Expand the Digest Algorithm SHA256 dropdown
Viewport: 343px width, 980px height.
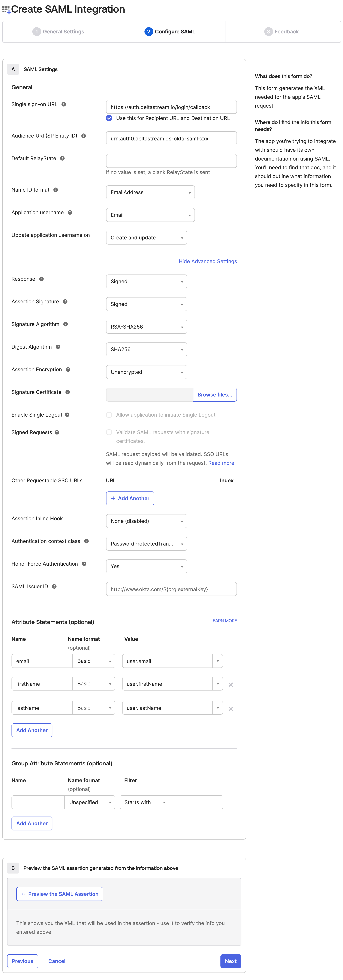click(146, 349)
